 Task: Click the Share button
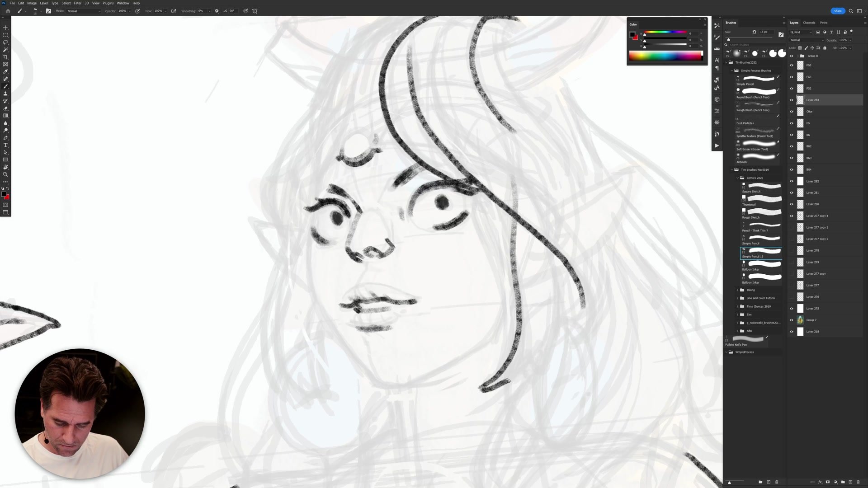[838, 11]
